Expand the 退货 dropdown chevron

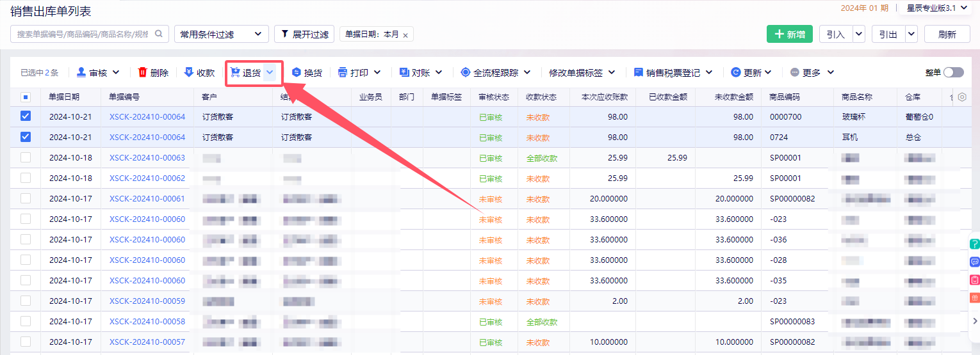pyautogui.click(x=270, y=72)
